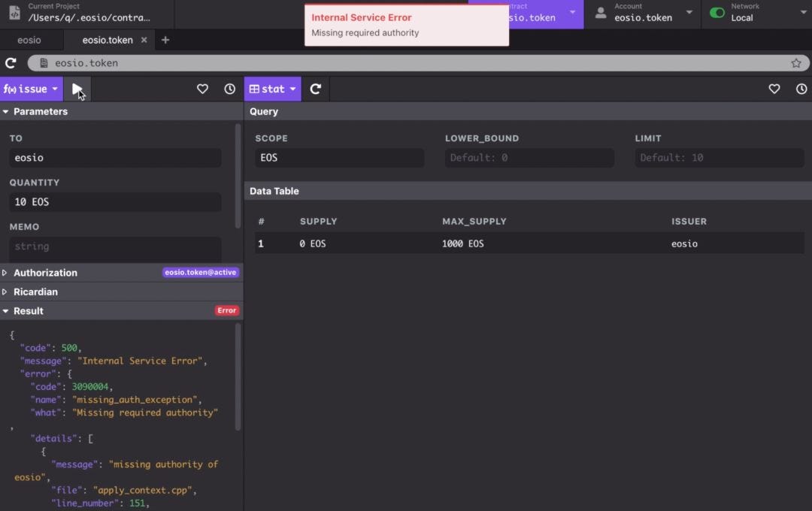
Task: Click the red Error result badge
Action: pyautogui.click(x=227, y=310)
